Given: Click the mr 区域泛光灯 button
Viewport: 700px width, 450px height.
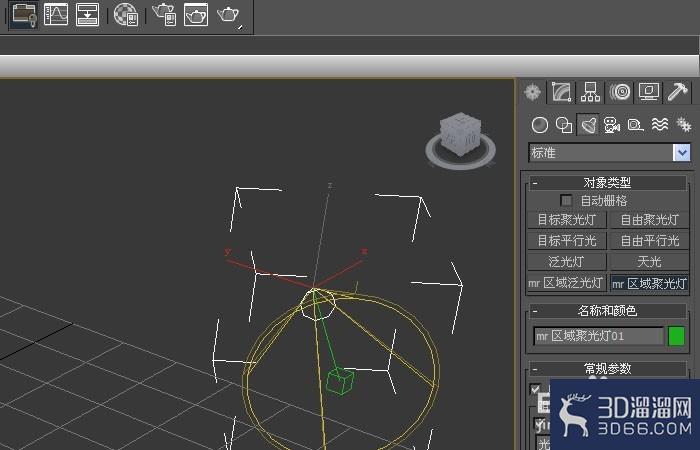Looking at the screenshot, I should pos(567,283).
